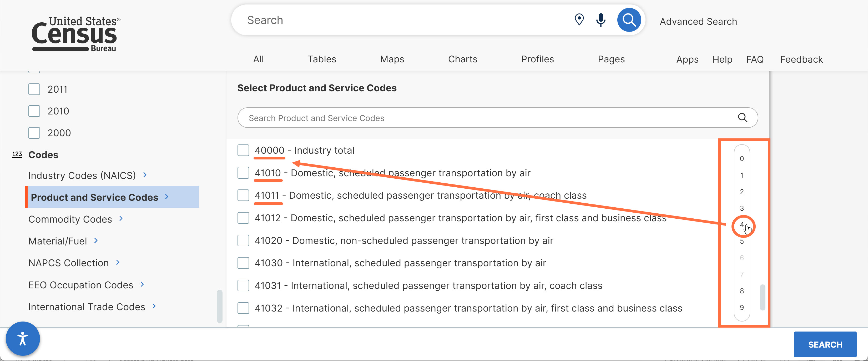Screen dimensions: 868x361
Task: Open the accessibility options button
Action: (23, 338)
